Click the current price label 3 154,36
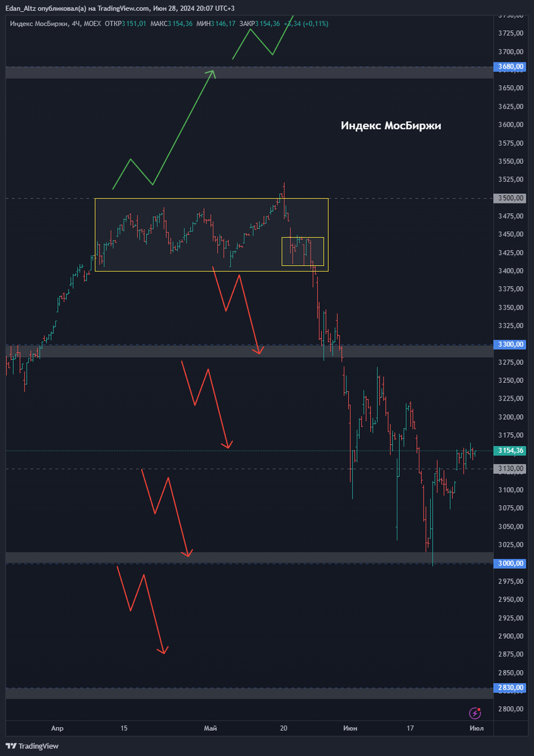Image resolution: width=534 pixels, height=756 pixels. click(511, 450)
